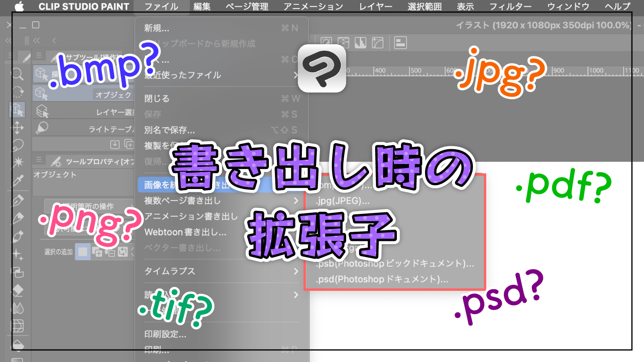Select the Move/Rotate view tool
The image size is (644, 362).
17,92
